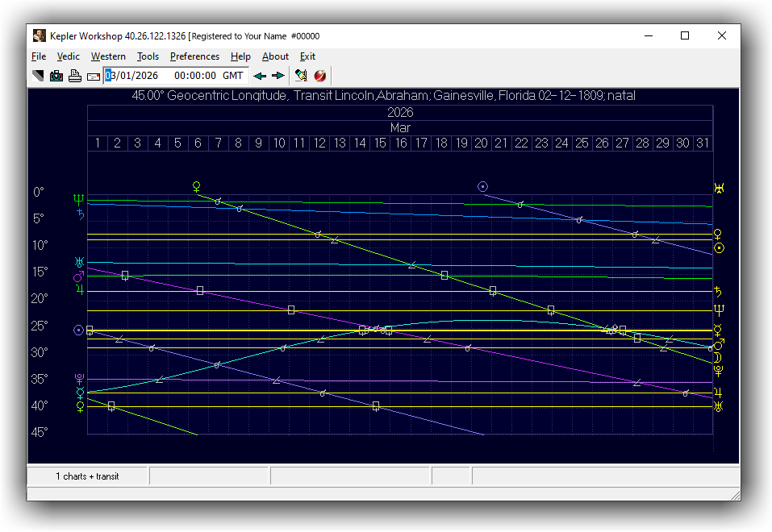
Task: Click the red globe toolbar icon
Action: (x=319, y=76)
